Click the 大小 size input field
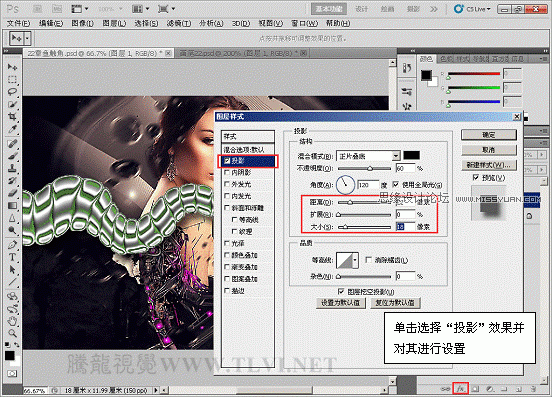 405,227
